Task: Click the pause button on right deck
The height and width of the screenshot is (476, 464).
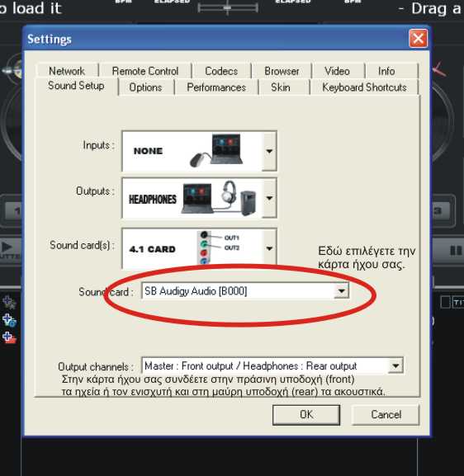Action: click(x=456, y=251)
